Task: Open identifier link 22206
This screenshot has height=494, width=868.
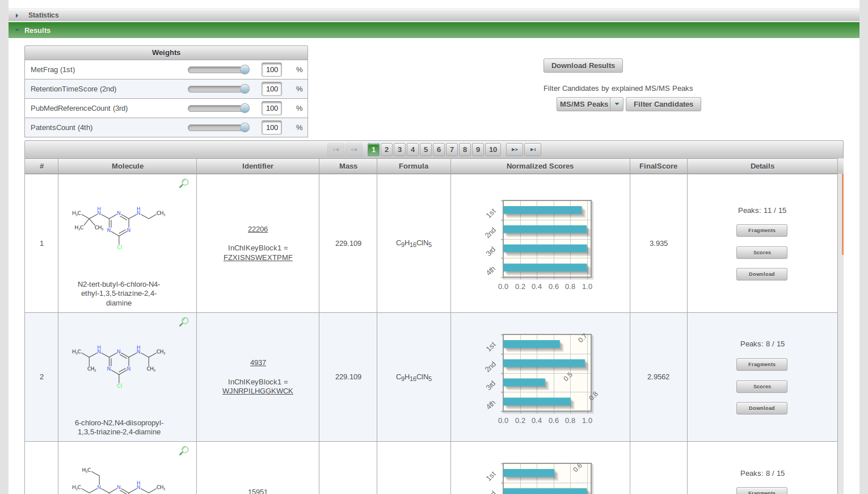Action: (x=258, y=229)
